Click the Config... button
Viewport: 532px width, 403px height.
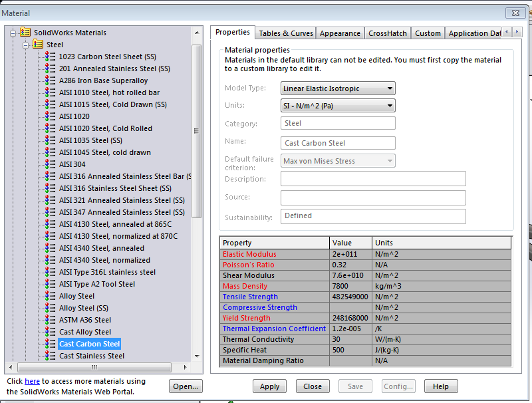pyautogui.click(x=398, y=386)
